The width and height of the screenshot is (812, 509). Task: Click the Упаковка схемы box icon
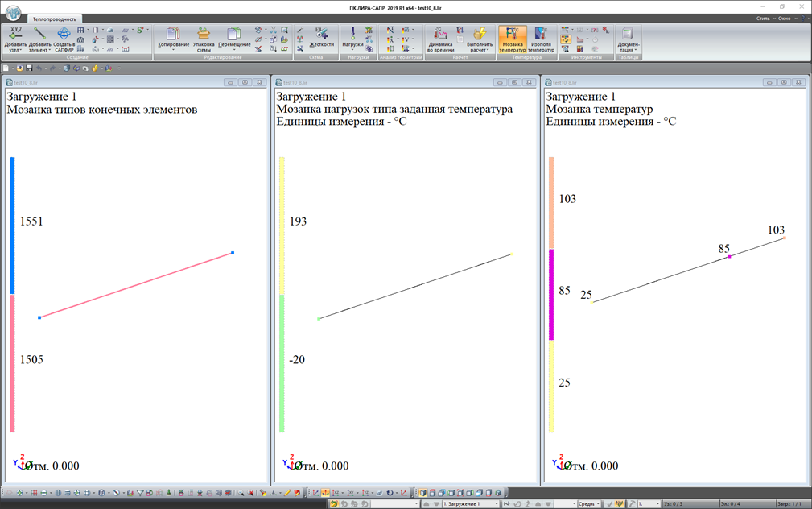click(204, 34)
